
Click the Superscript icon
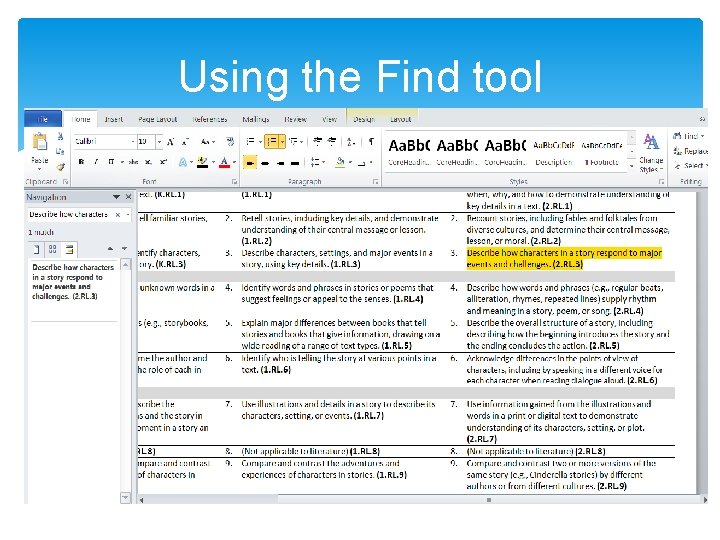(x=163, y=162)
